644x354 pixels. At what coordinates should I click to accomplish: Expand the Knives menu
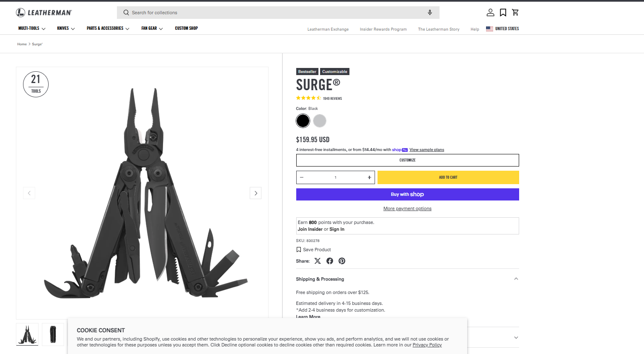(66, 29)
